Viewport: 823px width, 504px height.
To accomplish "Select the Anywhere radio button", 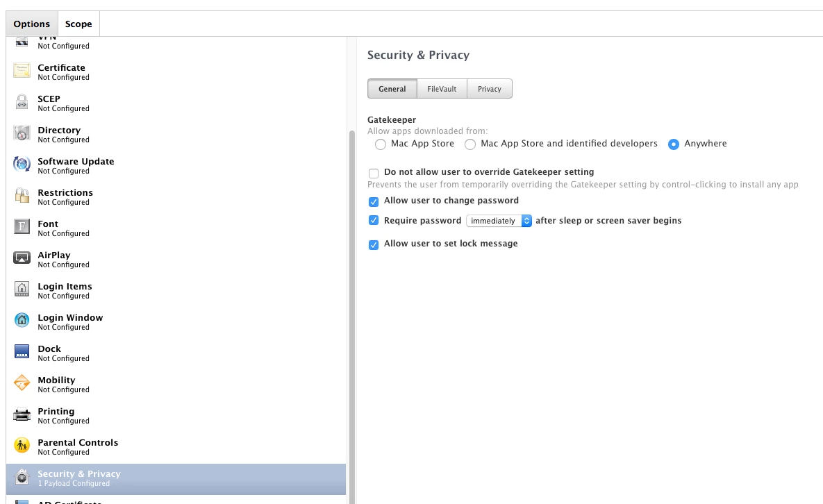I will point(674,144).
